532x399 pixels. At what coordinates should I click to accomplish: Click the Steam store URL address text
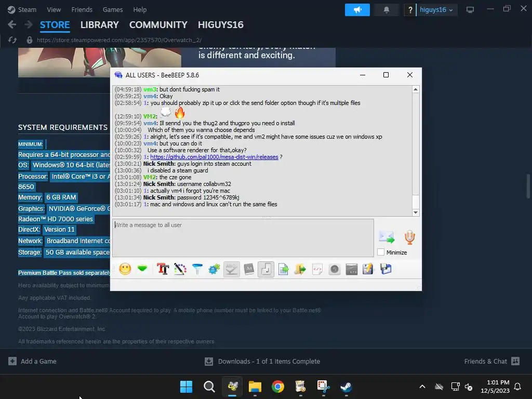click(x=119, y=40)
